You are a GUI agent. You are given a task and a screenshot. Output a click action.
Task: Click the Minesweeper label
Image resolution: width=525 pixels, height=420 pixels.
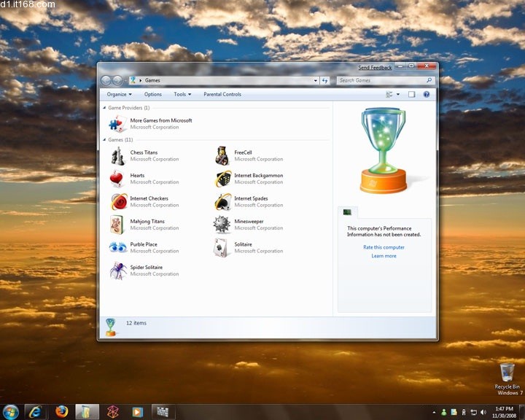click(x=249, y=222)
